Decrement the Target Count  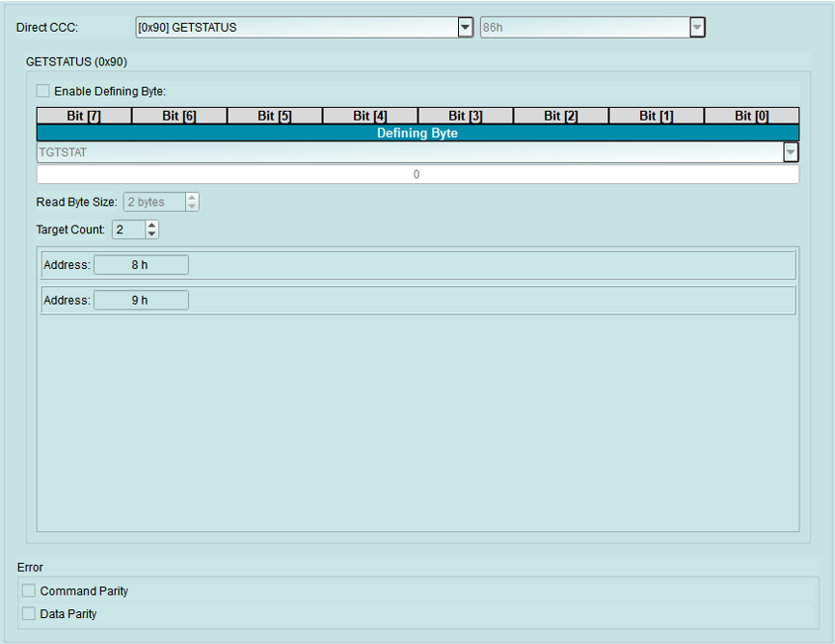[x=151, y=234]
